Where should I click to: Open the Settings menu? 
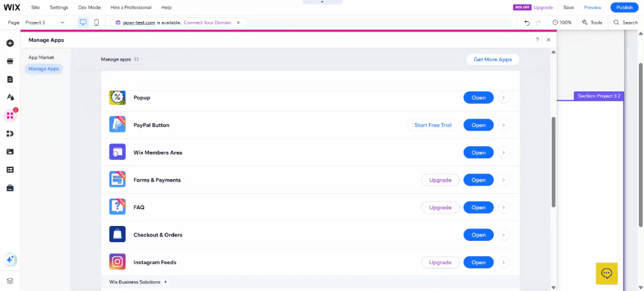[x=59, y=7]
